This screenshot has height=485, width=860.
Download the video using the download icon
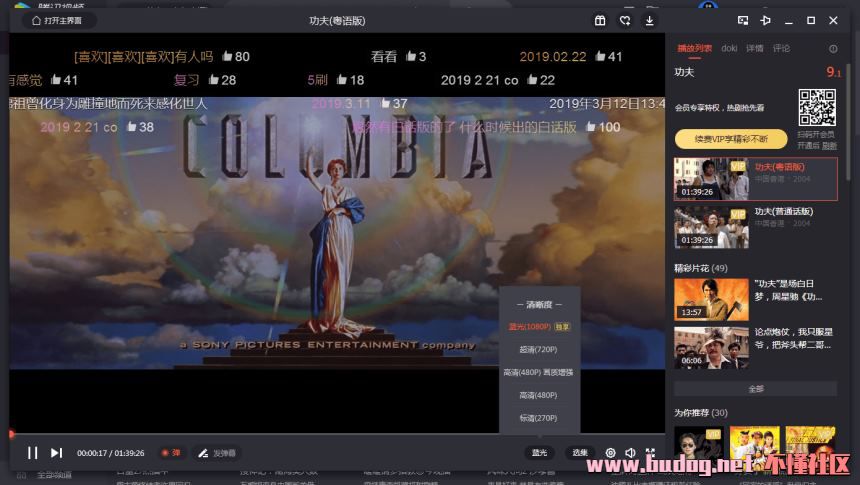[649, 21]
